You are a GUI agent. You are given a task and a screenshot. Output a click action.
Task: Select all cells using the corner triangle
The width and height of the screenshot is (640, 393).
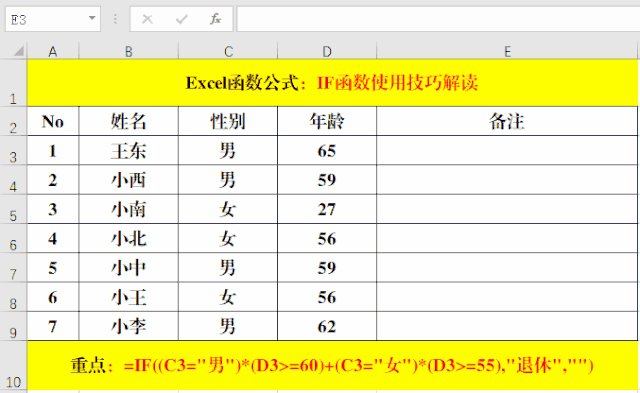pos(18,51)
